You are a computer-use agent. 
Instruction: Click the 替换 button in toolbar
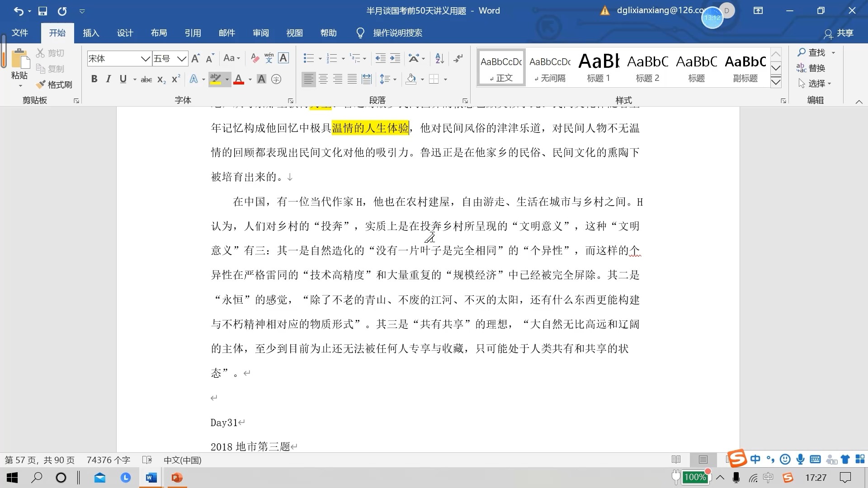pos(812,67)
